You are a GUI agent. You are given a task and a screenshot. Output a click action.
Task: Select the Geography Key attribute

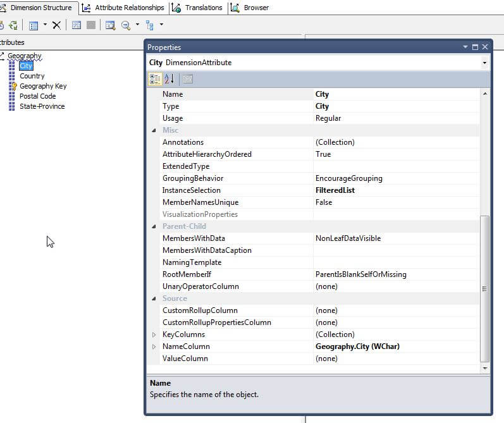tap(43, 86)
